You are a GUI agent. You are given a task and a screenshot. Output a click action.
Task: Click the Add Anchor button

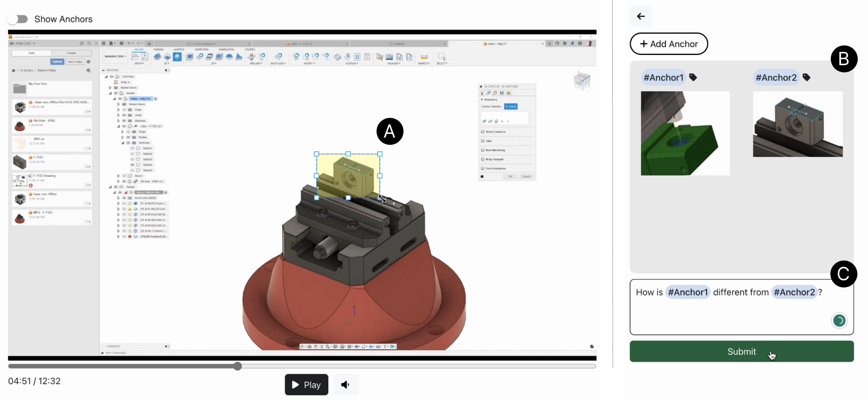tap(669, 44)
